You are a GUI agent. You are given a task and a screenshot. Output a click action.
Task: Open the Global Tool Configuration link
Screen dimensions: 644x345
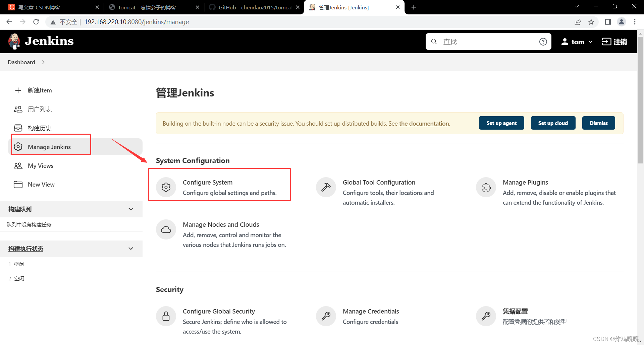[379, 183]
